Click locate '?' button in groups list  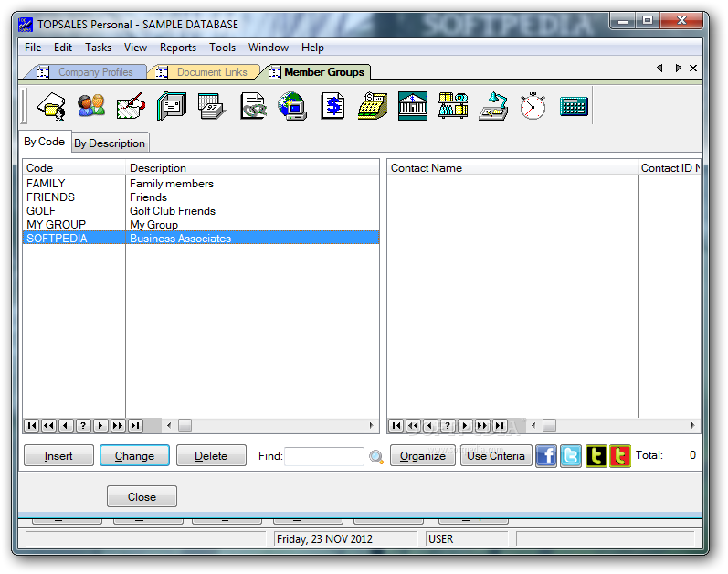(83, 425)
